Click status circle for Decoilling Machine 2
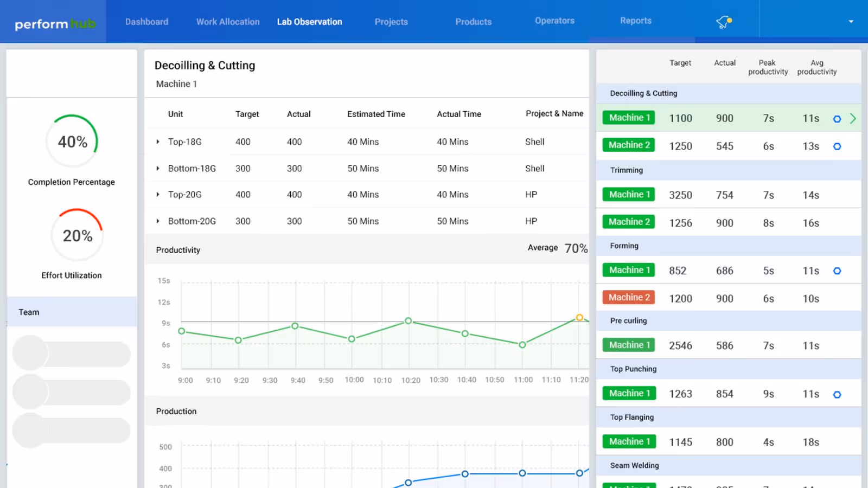Viewport: 868px width, 488px height. coord(837,146)
